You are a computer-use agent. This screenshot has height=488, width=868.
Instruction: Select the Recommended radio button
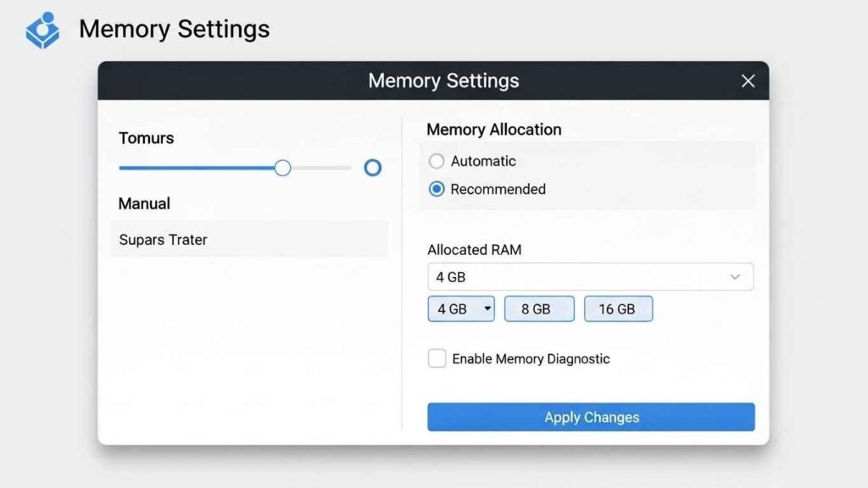pos(437,189)
